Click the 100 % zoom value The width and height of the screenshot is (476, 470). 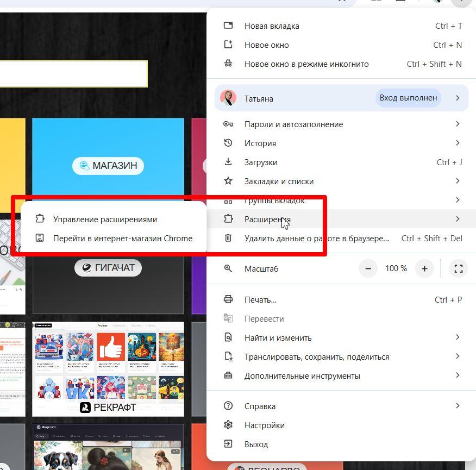point(396,268)
